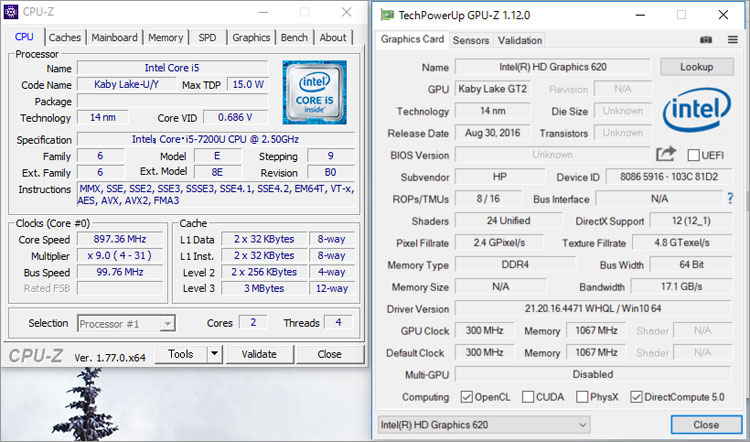Click the GPU-Z screenshot camera icon

[x=706, y=40]
